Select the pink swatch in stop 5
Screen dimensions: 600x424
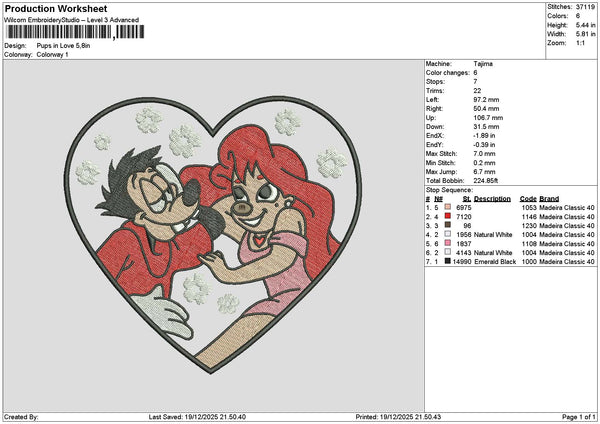coord(448,243)
